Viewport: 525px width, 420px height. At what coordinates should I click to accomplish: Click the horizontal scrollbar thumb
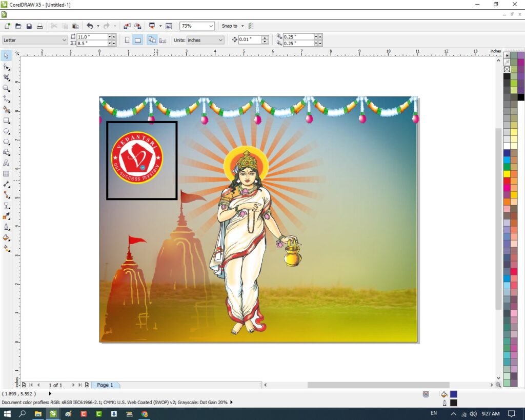coord(378,385)
